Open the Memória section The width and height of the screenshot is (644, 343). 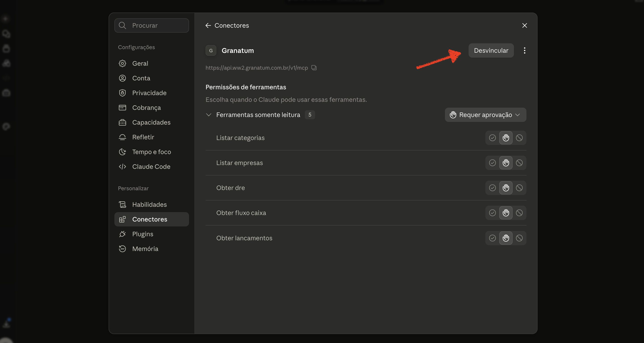[152, 249]
